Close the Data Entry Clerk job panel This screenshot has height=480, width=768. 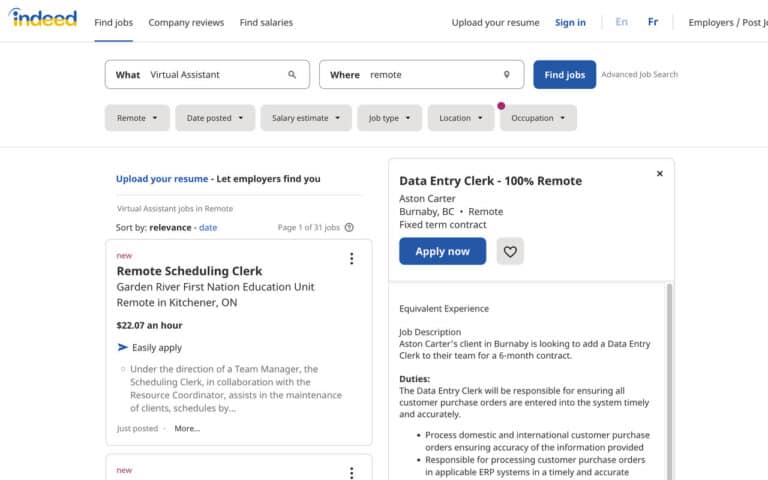tap(659, 174)
